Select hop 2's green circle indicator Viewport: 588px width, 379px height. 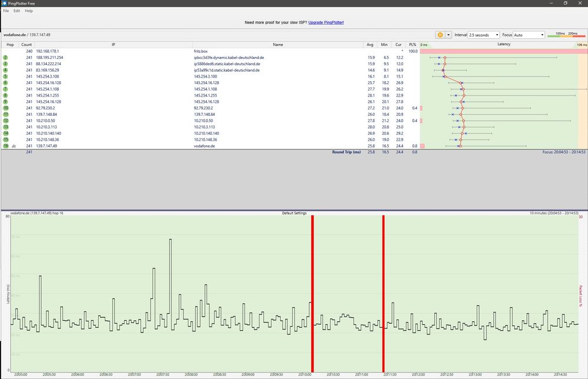[x=5, y=58]
